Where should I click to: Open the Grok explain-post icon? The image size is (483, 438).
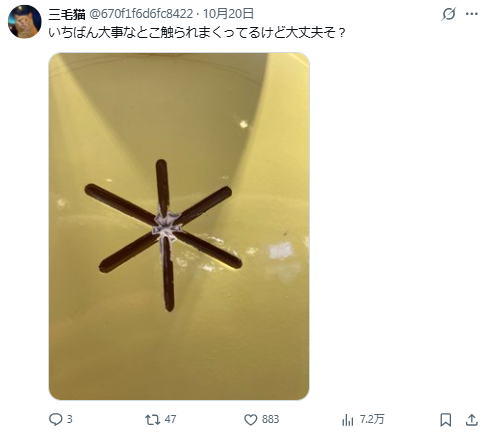448,14
